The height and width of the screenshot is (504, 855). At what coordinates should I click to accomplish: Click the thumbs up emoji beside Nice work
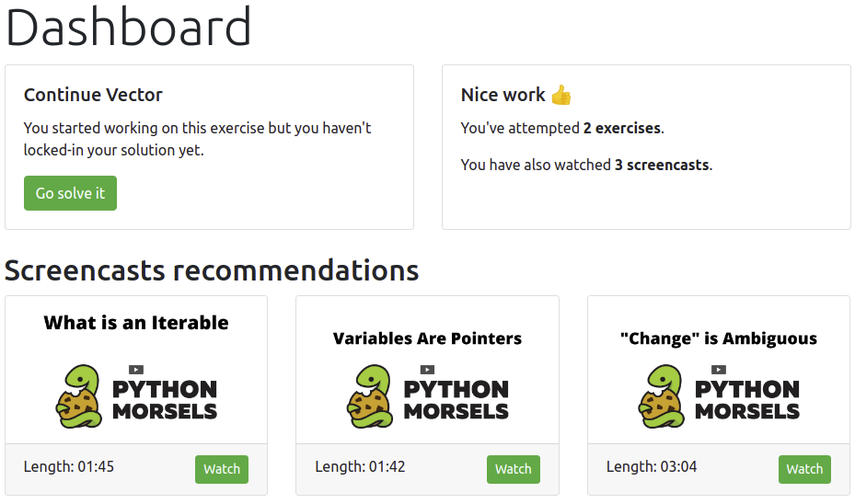(561, 95)
